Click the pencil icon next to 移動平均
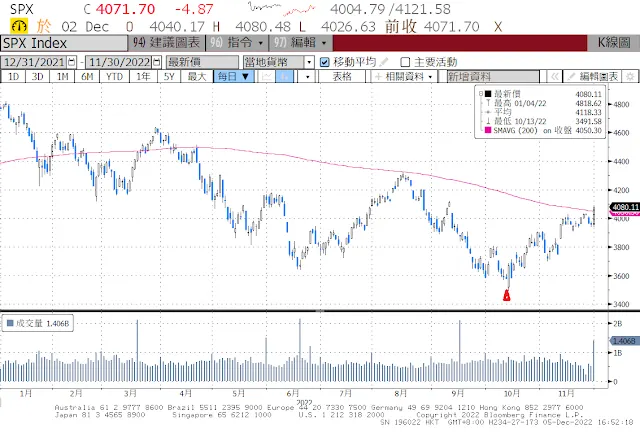The width and height of the screenshot is (640, 441). tap(383, 62)
